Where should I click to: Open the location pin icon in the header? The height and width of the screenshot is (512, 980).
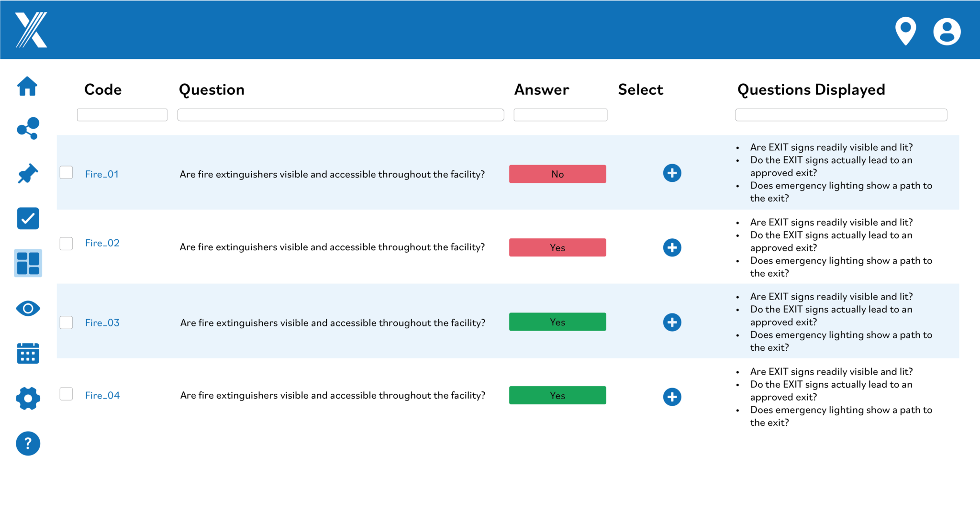tap(906, 30)
